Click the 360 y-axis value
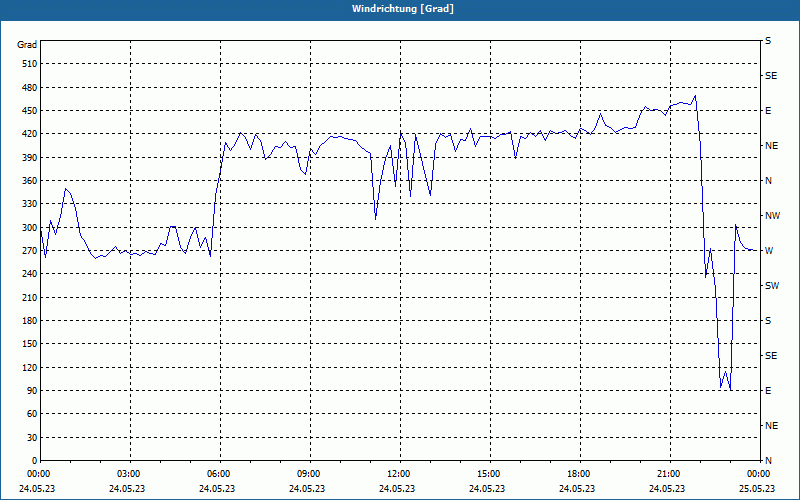The height and width of the screenshot is (500, 800). [x=30, y=181]
